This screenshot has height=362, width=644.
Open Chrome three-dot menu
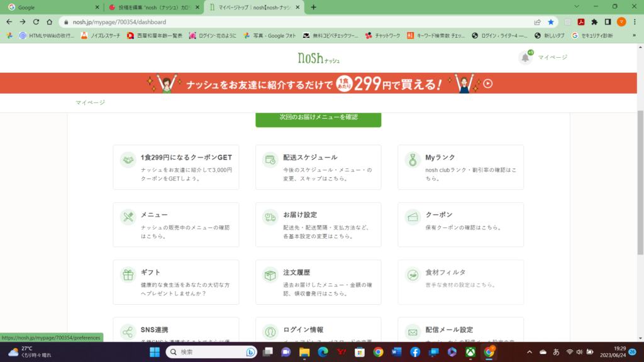tap(635, 22)
